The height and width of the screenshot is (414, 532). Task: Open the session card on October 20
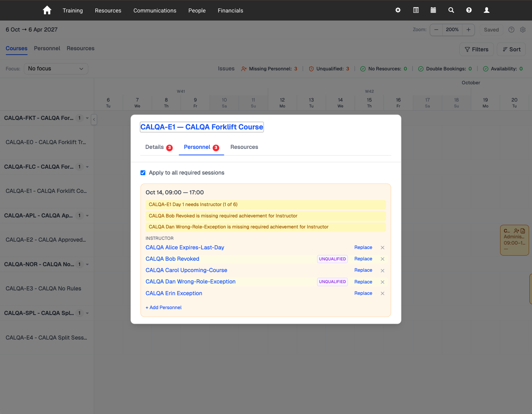click(x=514, y=240)
